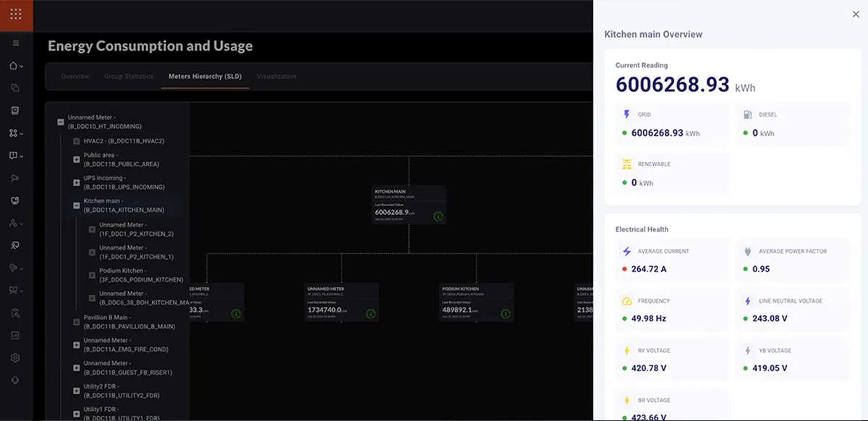Open the Overview tab
Image resolution: width=868 pixels, height=421 pixels.
click(x=75, y=77)
